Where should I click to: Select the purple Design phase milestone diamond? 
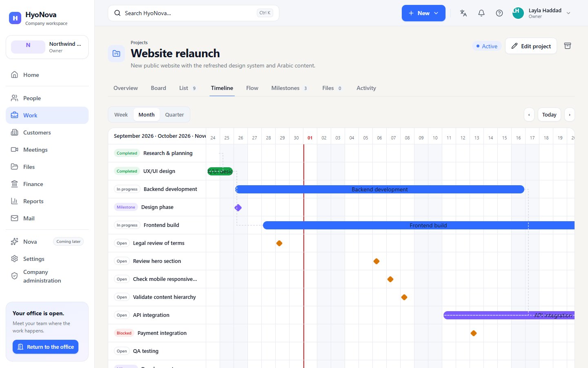click(x=238, y=208)
